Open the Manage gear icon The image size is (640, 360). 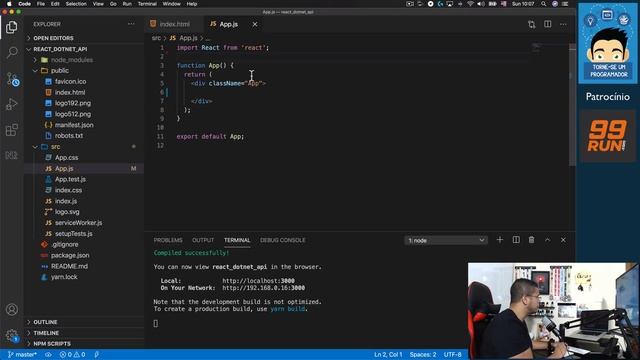point(12,336)
